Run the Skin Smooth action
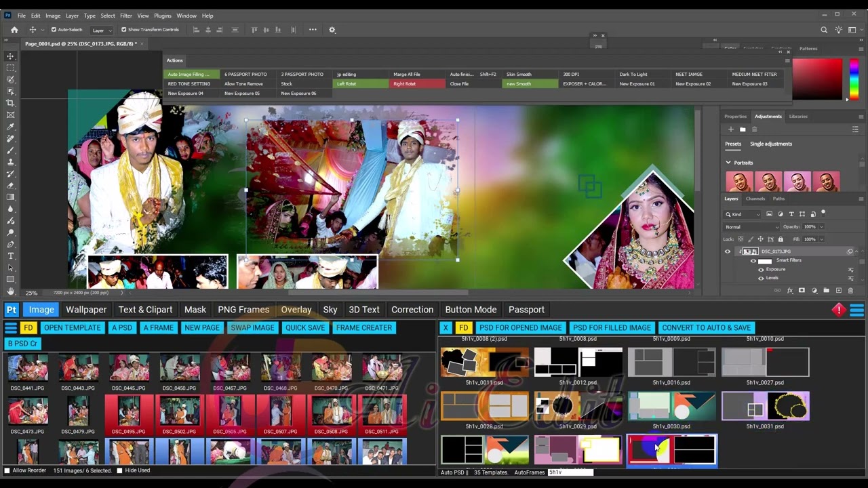Screen dimensions: 868x488 (x=530, y=75)
